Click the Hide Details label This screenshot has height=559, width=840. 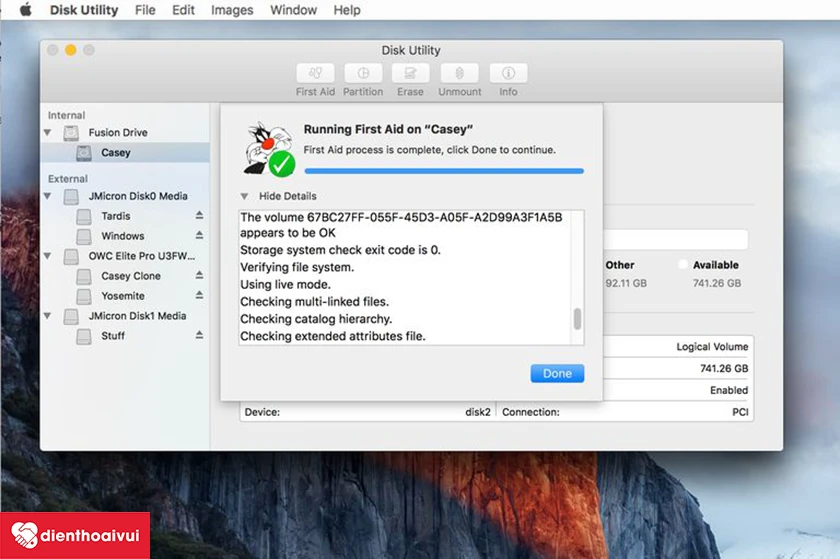pyautogui.click(x=288, y=196)
